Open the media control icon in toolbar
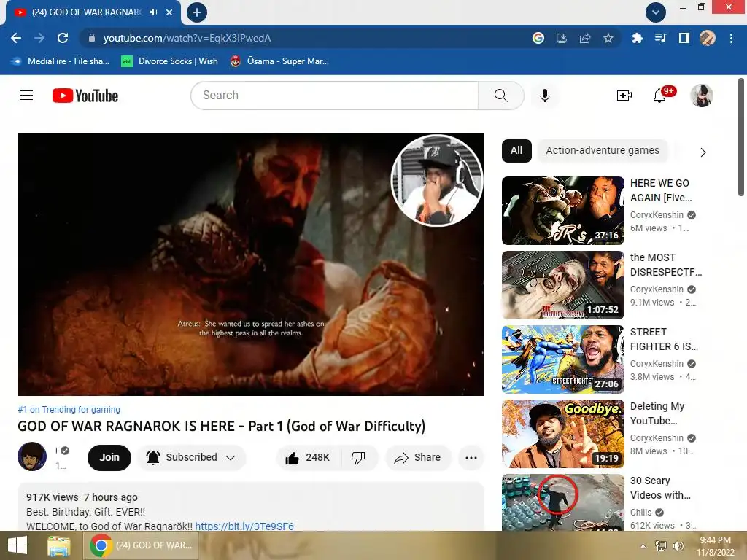Image resolution: width=747 pixels, height=560 pixels. click(660, 38)
